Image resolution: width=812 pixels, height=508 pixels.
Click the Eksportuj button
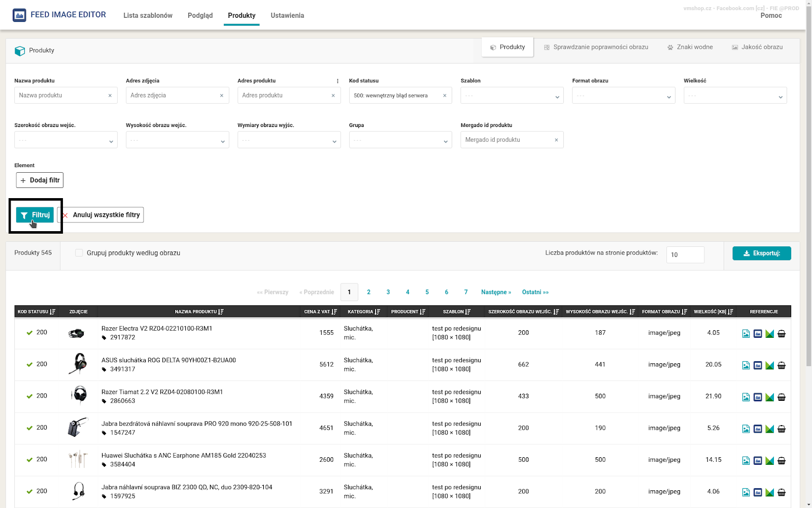(x=762, y=253)
